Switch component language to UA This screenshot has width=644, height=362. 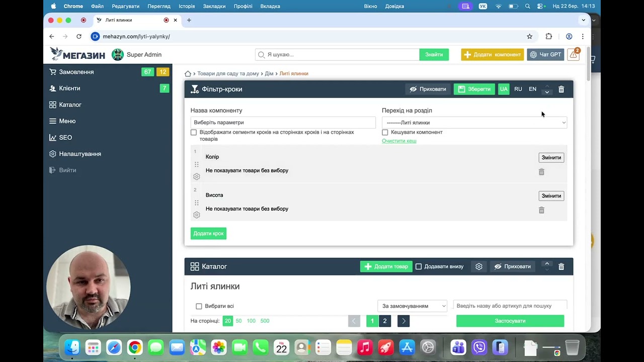click(x=504, y=89)
